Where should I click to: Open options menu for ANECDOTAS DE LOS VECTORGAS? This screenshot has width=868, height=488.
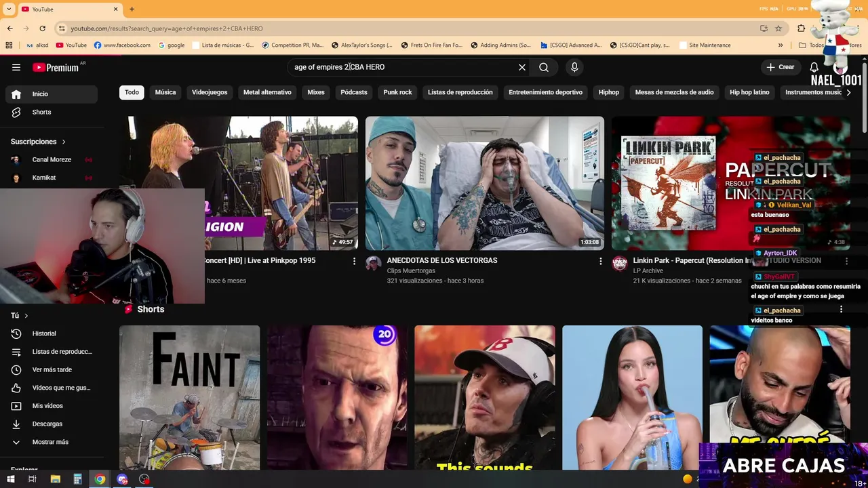(600, 261)
